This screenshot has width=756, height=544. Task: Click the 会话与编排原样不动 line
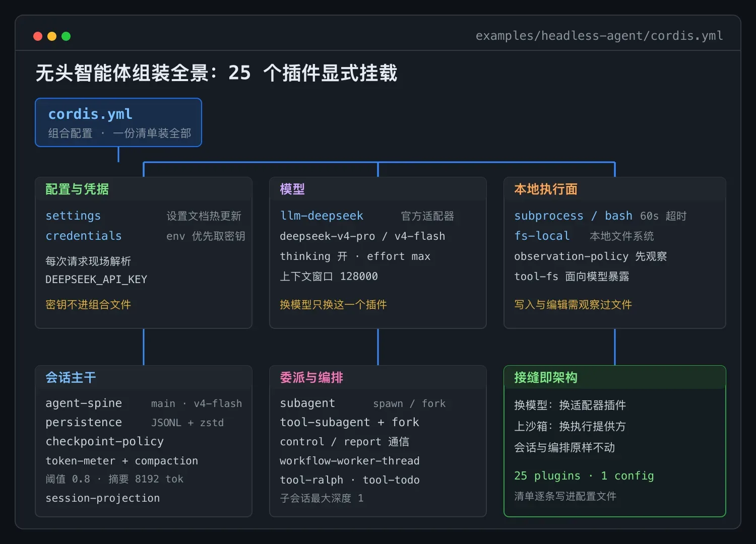pos(564,448)
